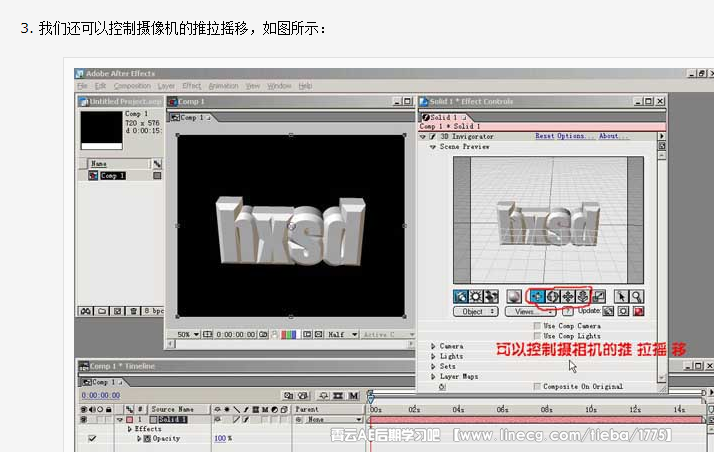714x452 pixels.
Task: Click the frame blending icon in Timeline
Action: [338, 396]
